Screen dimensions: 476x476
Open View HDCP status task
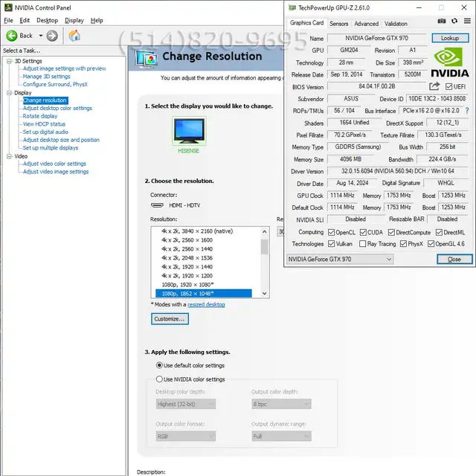[x=44, y=124]
